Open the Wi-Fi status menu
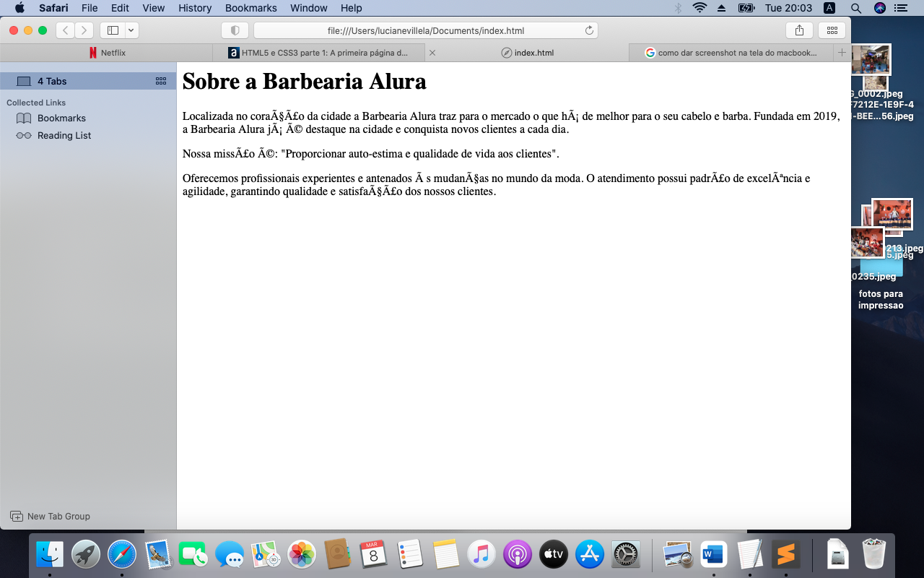The height and width of the screenshot is (578, 924). tap(699, 8)
